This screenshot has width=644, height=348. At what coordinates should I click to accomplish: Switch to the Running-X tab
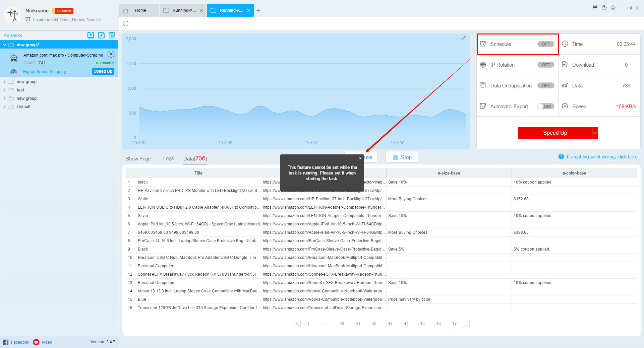[183, 10]
